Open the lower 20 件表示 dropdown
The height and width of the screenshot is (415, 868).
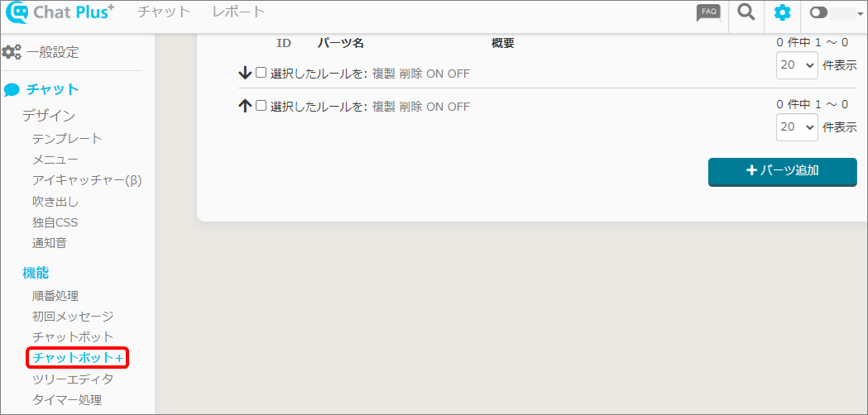coord(797,126)
